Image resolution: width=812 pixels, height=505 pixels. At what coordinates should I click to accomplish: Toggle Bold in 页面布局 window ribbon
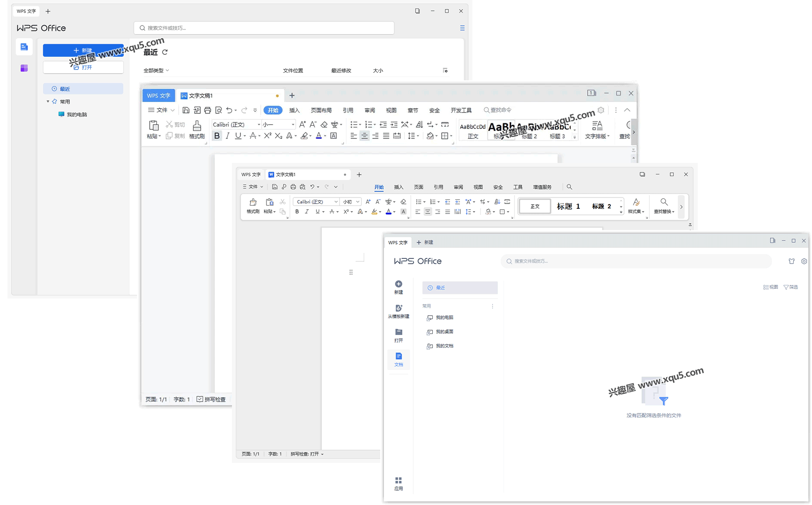point(217,136)
